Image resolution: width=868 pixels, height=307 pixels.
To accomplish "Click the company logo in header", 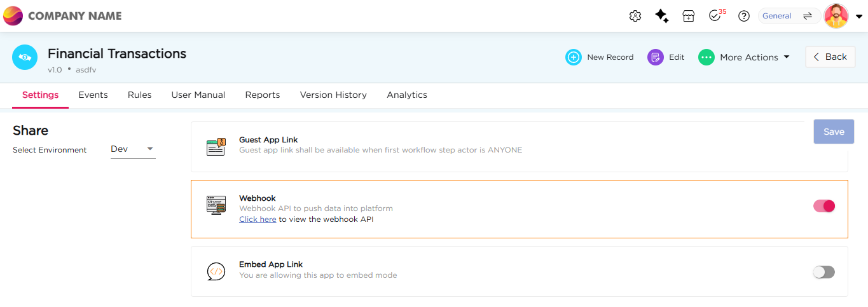I will [x=13, y=16].
